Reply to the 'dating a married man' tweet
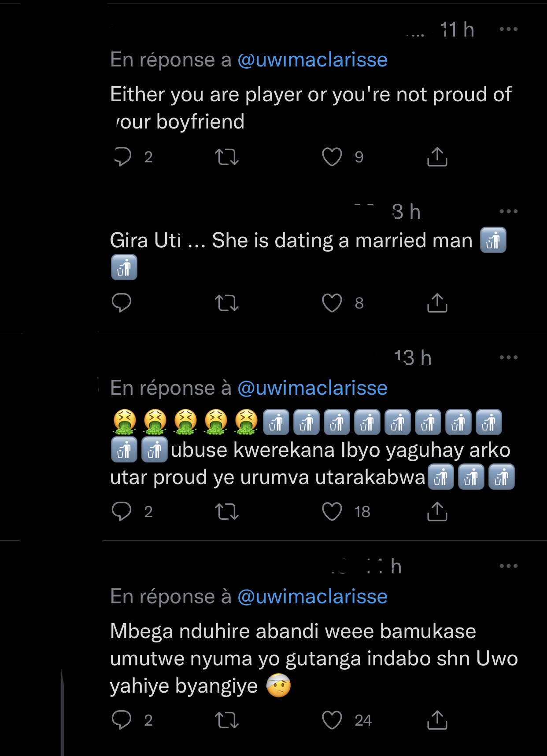This screenshot has height=756, width=547. coord(122,303)
